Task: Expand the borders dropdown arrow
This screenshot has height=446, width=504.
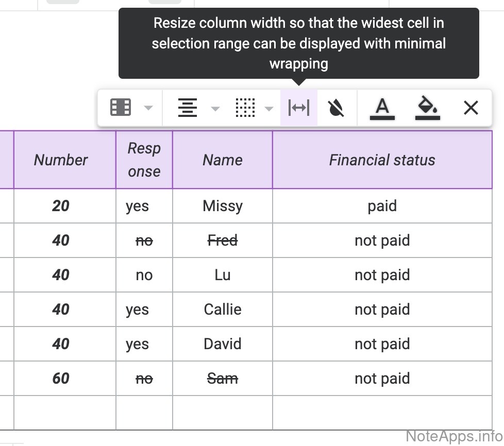Action: pos(268,108)
